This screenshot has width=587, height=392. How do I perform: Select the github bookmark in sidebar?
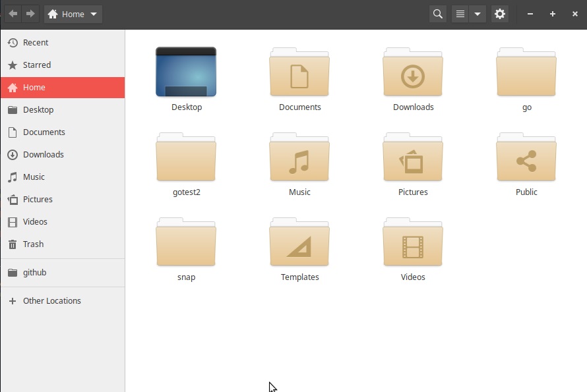34,273
